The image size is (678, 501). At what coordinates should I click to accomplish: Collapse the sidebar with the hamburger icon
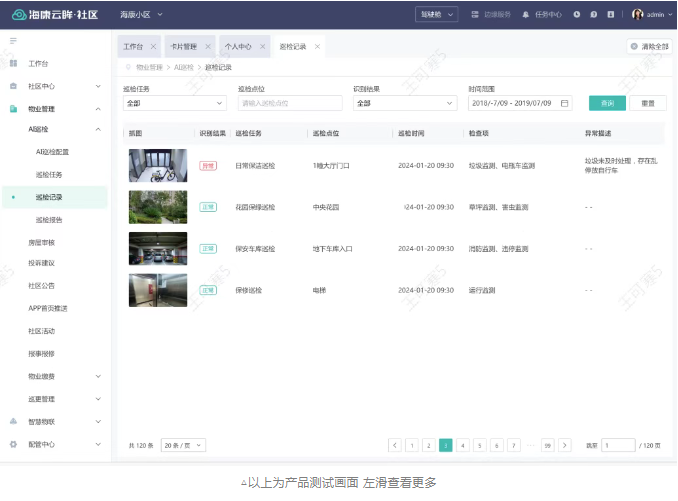(13, 40)
